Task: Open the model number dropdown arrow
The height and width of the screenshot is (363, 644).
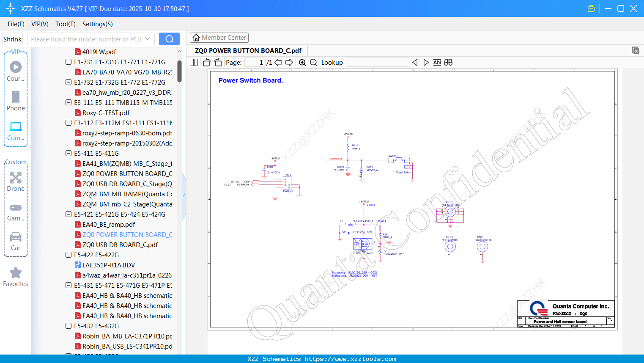Action: tap(148, 39)
